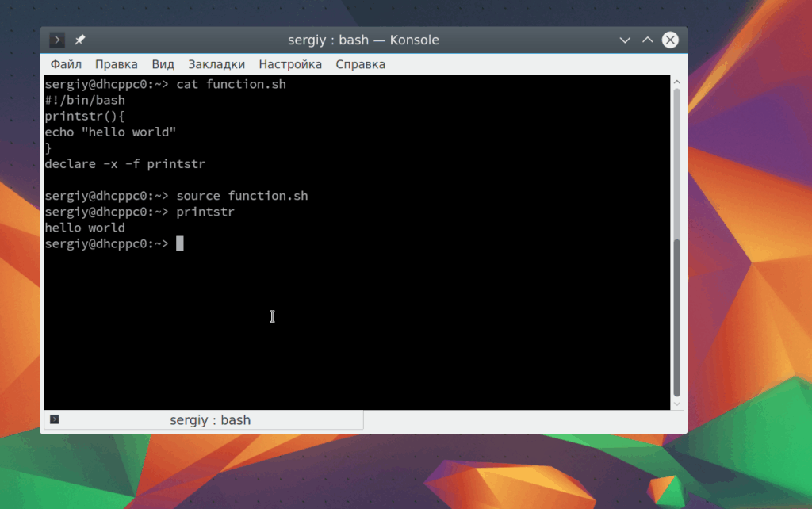The width and height of the screenshot is (812, 509).
Task: Click the scrollbar down arrow
Action: click(677, 404)
